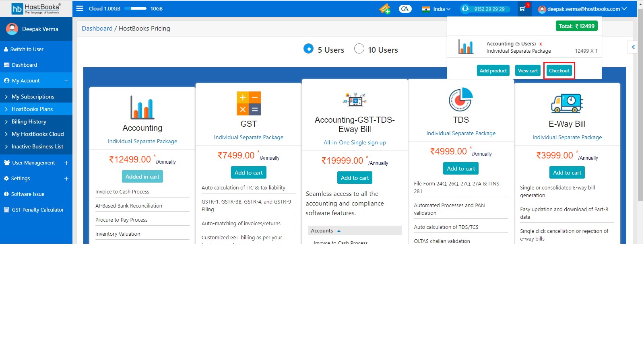Click the Cloud storage usage bar
Screen dimensions: 644x362
coord(135,8)
